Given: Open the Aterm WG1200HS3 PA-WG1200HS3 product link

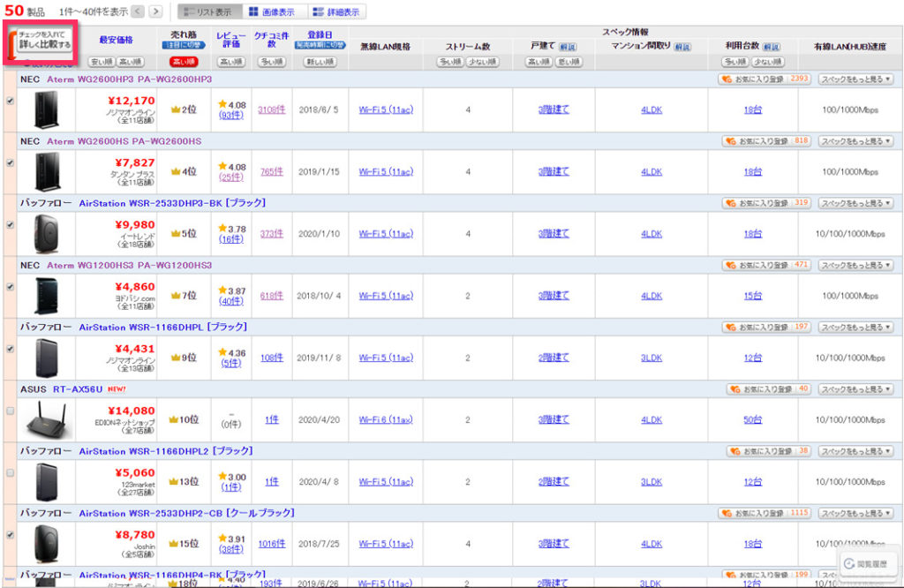Looking at the screenshot, I should [x=130, y=265].
